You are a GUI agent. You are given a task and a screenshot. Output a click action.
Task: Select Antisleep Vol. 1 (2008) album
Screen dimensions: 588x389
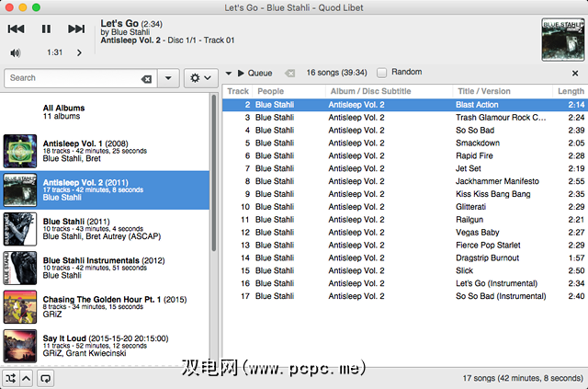(105, 151)
